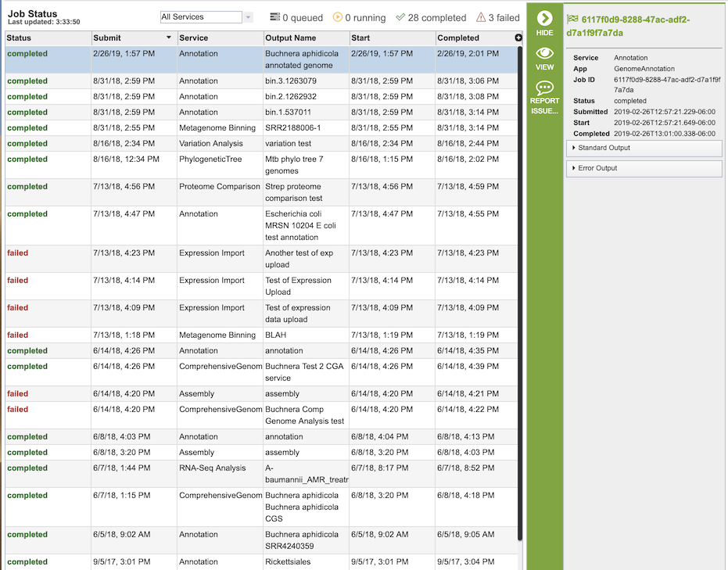Select the bin.1.537011 job row
Screen dimensions: 728x570
click(261, 113)
